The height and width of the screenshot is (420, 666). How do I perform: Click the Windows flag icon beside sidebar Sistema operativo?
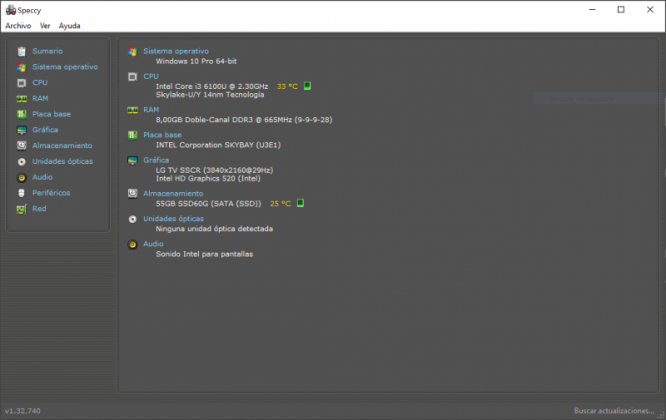22,67
